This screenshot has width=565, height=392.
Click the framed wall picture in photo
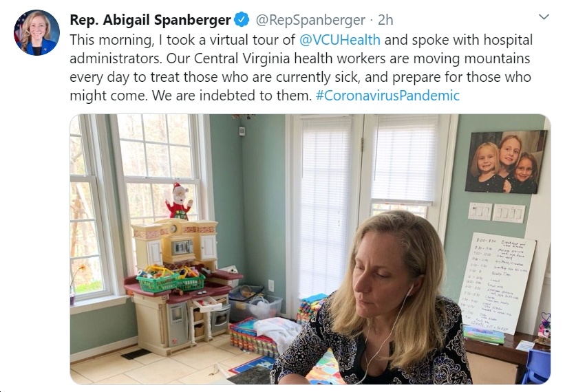(x=506, y=162)
